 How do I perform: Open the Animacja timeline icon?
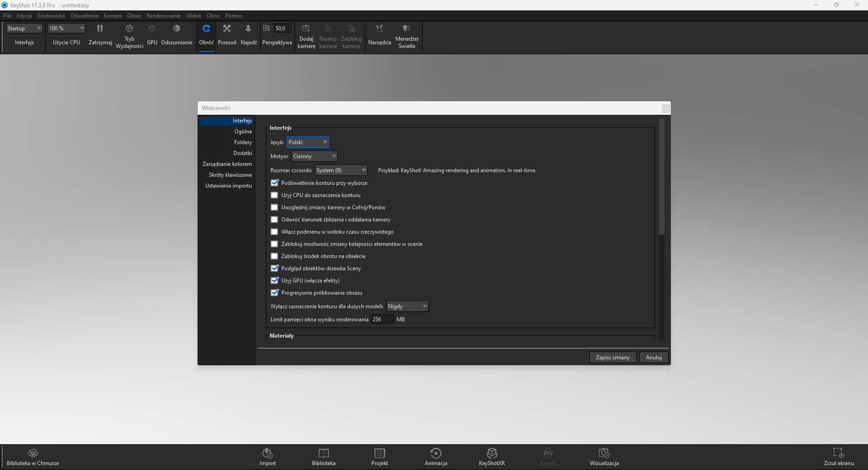tap(436, 453)
